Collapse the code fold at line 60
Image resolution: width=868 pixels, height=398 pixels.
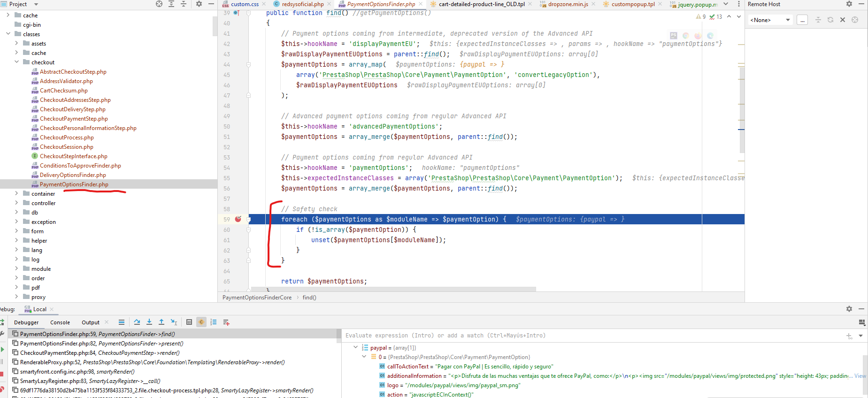coord(249,230)
